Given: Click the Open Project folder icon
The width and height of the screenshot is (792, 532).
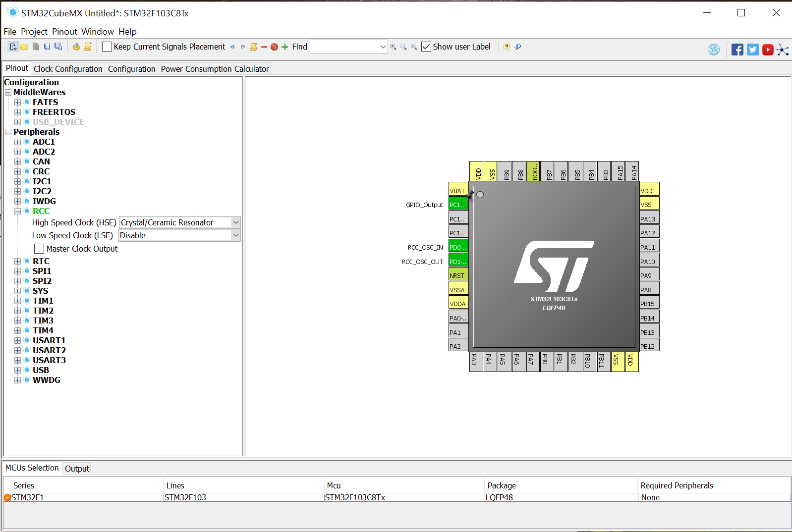Looking at the screenshot, I should coord(24,47).
